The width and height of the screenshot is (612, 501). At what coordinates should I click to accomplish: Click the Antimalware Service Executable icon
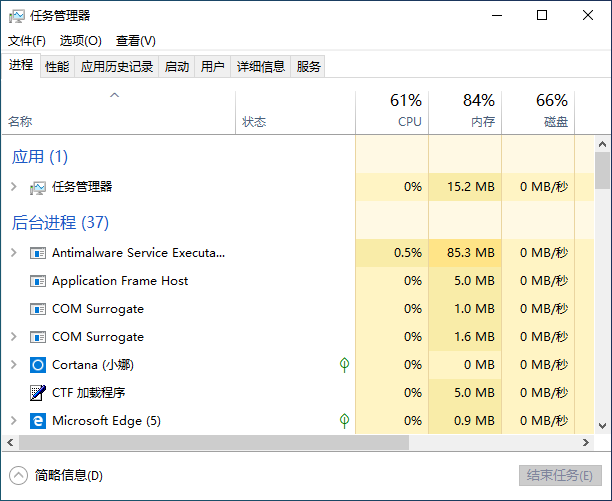(38, 253)
